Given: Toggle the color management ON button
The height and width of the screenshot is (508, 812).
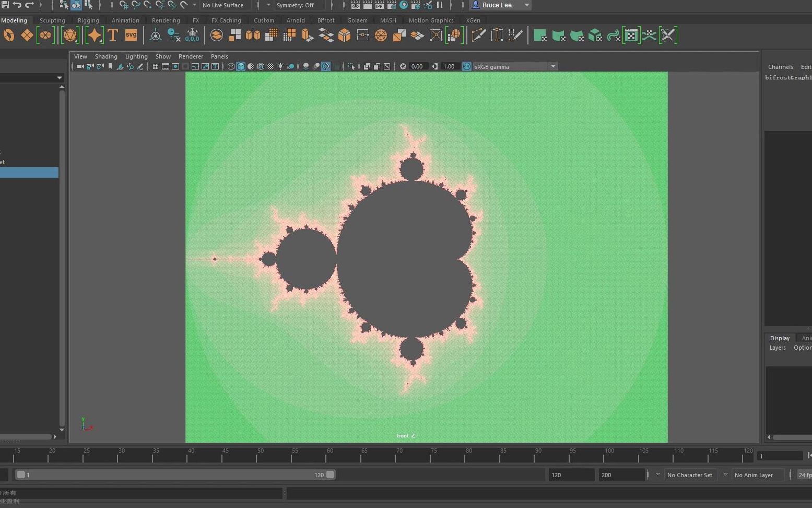Looking at the screenshot, I should [x=467, y=66].
